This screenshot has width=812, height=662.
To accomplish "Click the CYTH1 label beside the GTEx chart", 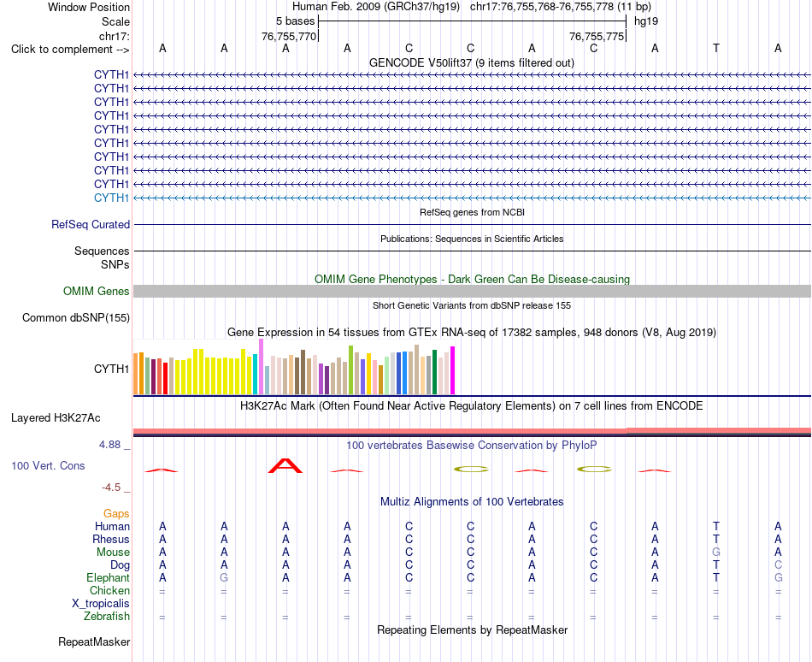I will coord(111,369).
